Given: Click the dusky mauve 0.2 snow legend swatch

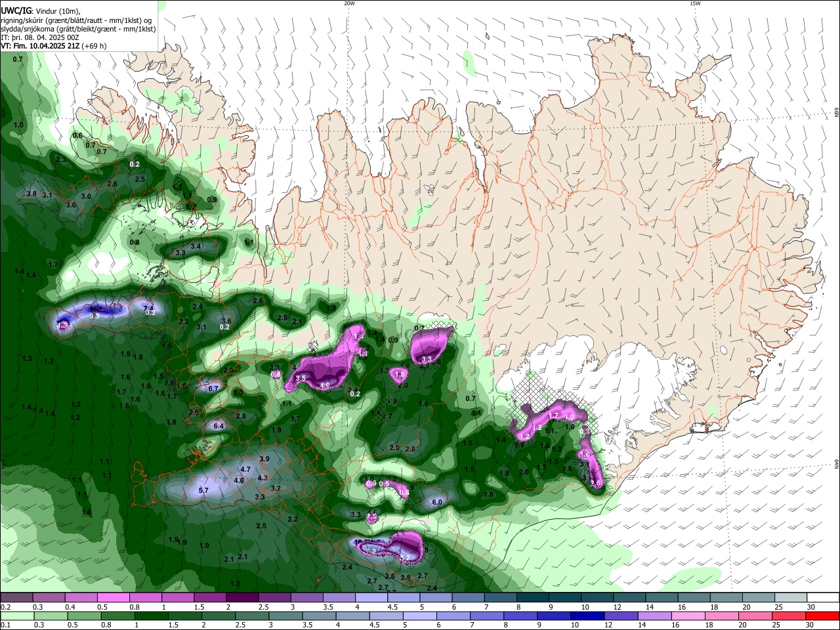Looking at the screenshot, I should click(x=16, y=597).
